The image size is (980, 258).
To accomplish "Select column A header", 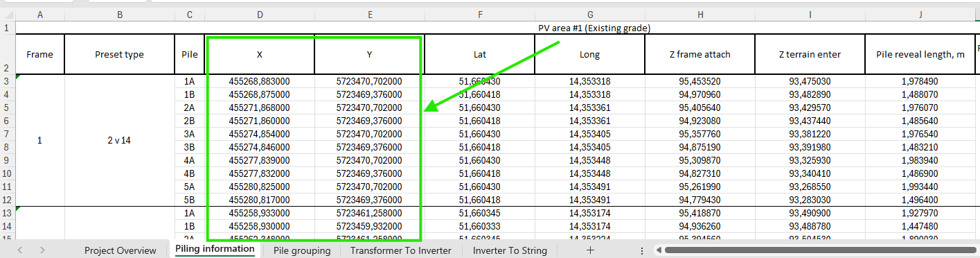I will click(39, 15).
